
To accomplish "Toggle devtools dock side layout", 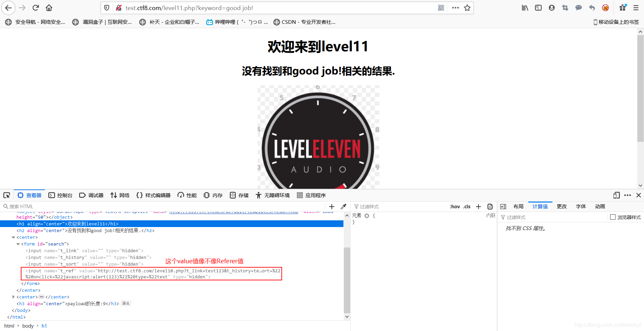I will pos(616,195).
